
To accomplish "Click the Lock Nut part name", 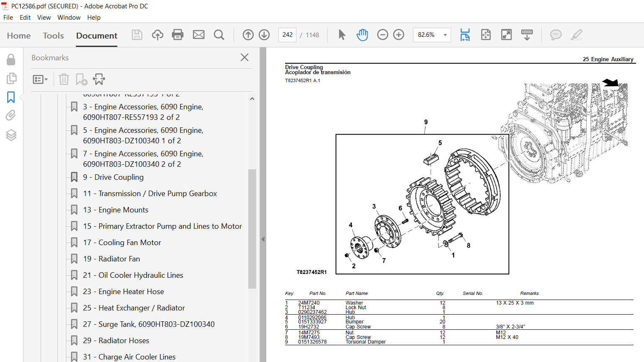I will coord(356,308).
